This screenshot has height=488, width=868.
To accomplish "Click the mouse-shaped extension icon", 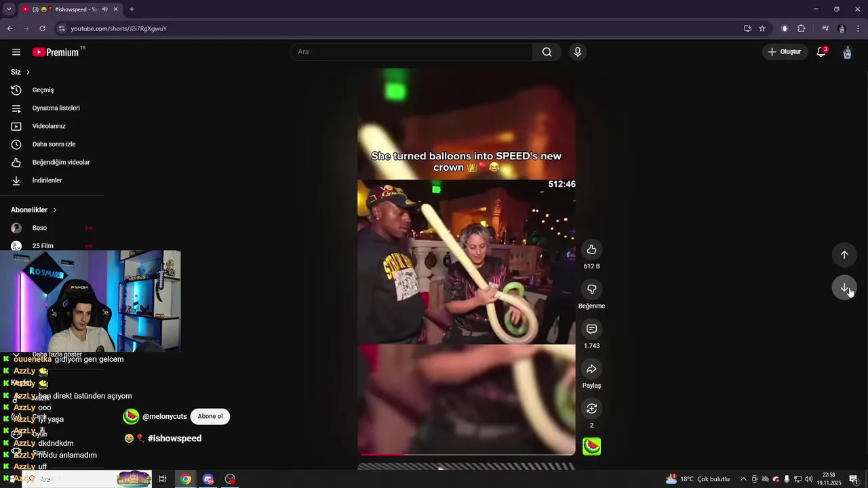I will (785, 28).
